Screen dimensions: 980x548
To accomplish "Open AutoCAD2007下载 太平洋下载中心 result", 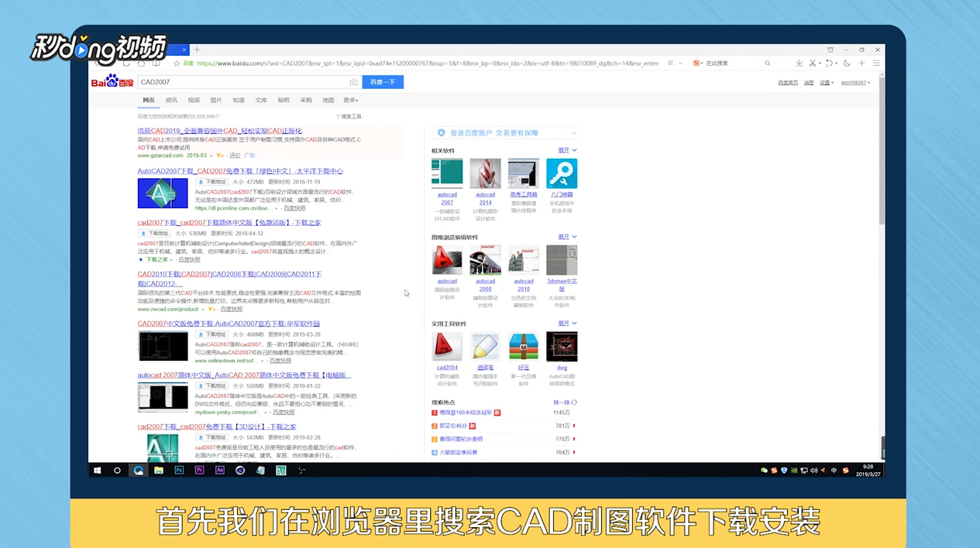I will click(x=240, y=171).
